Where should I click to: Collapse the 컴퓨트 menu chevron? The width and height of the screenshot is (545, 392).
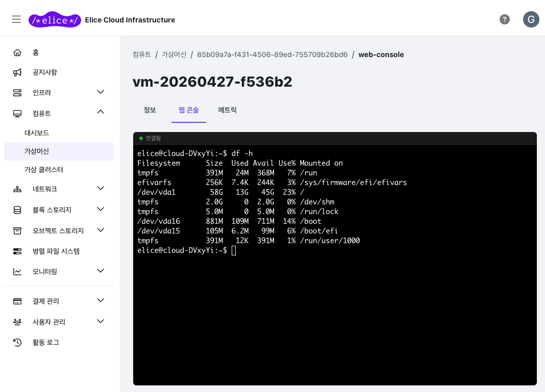click(101, 112)
